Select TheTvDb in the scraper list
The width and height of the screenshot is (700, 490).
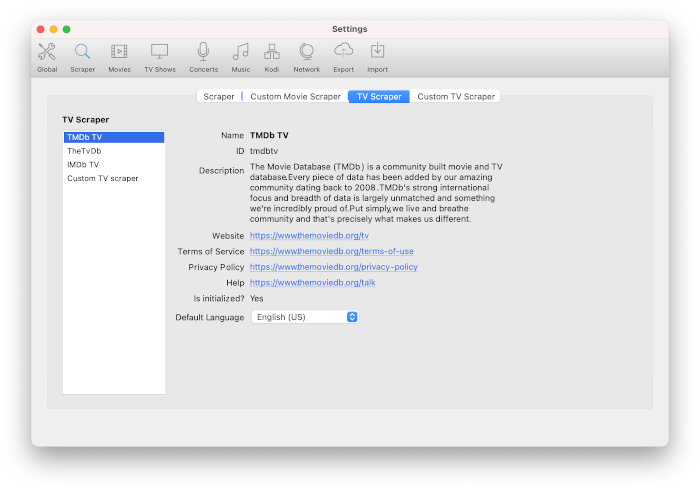pyautogui.click(x=114, y=151)
